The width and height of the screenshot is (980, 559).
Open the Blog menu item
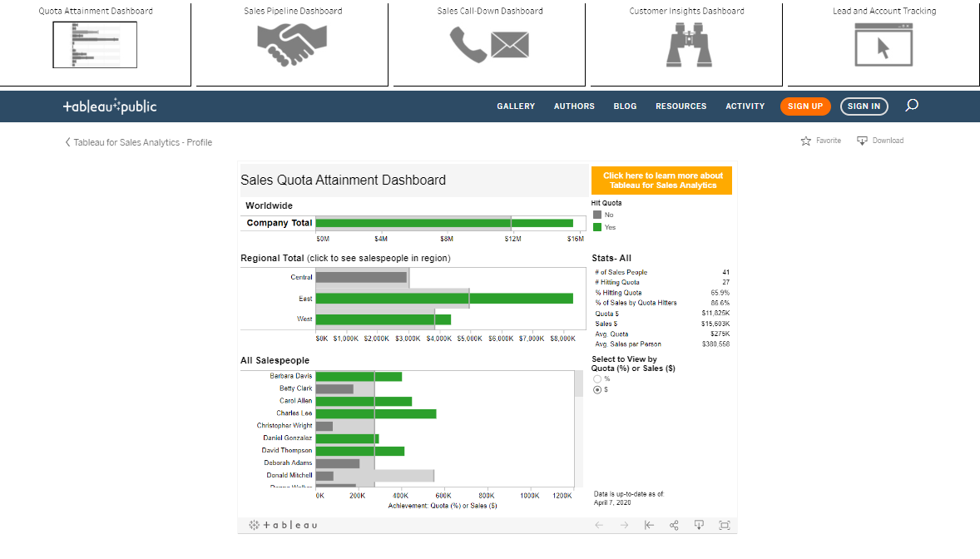coord(625,106)
